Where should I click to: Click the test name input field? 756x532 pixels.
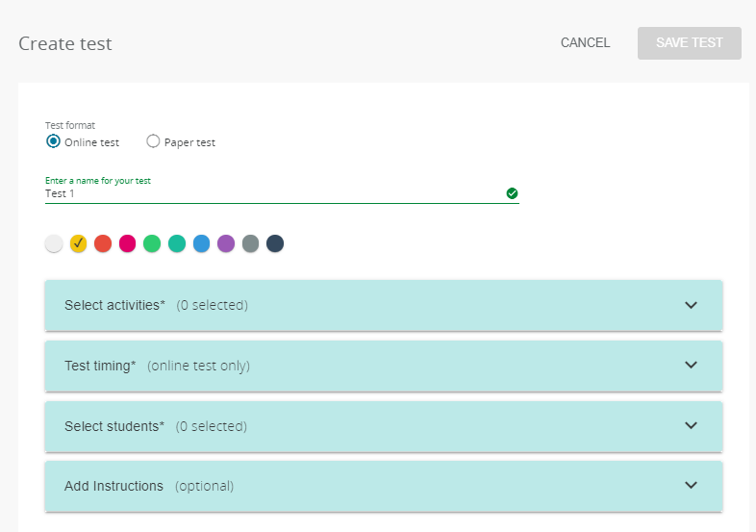point(282,193)
